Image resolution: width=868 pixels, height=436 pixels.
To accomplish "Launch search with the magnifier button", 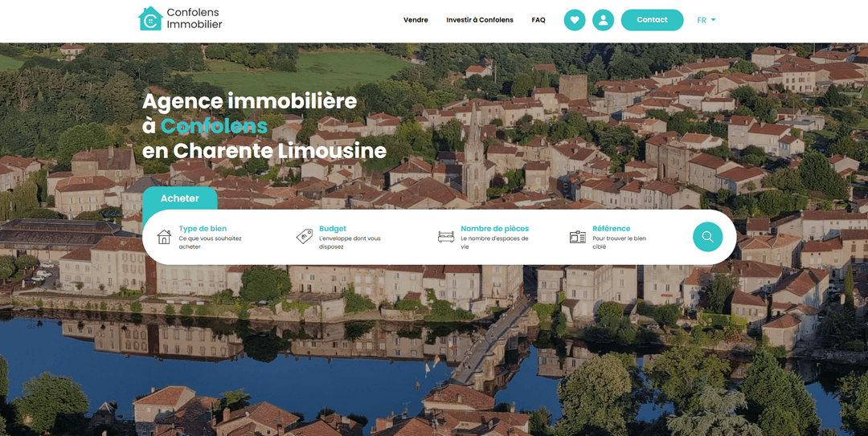I will [708, 237].
